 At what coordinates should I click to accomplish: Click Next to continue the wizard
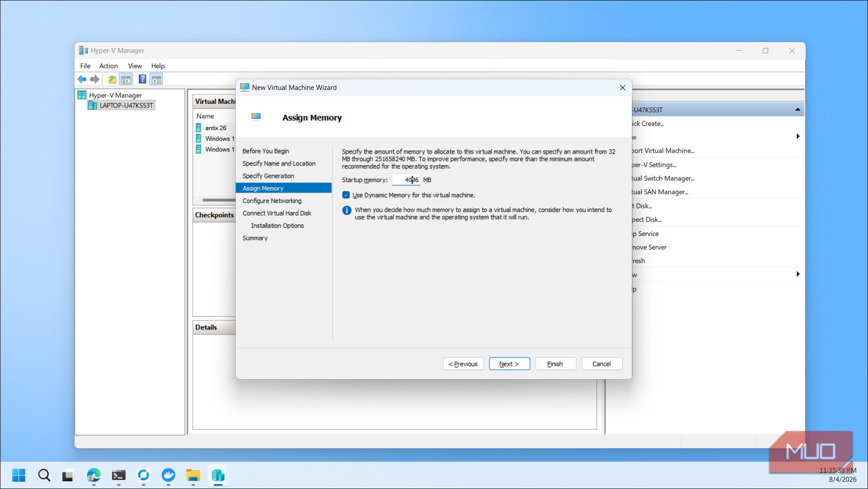509,364
